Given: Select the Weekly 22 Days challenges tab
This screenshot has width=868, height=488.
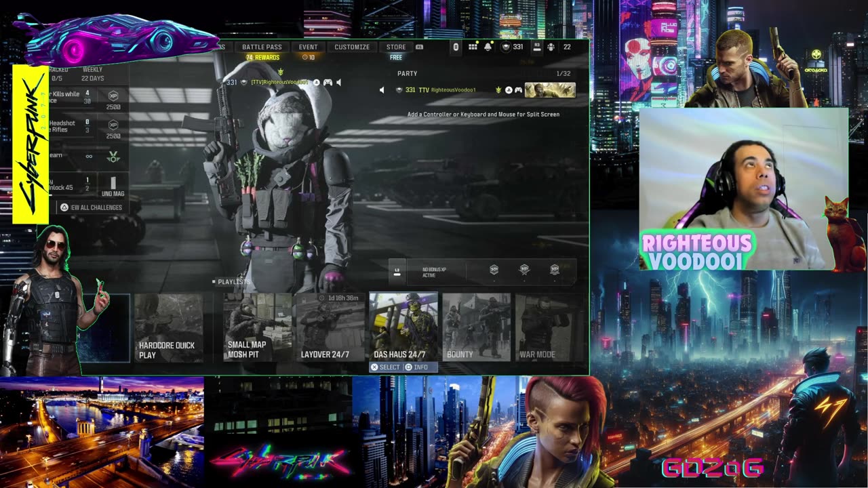Looking at the screenshot, I should 92,74.
